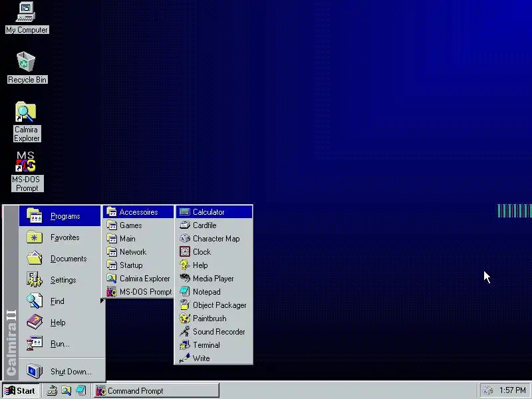Click the Run hourglass window icon
Image resolution: width=532 pixels, height=399 pixels.
coord(35,343)
